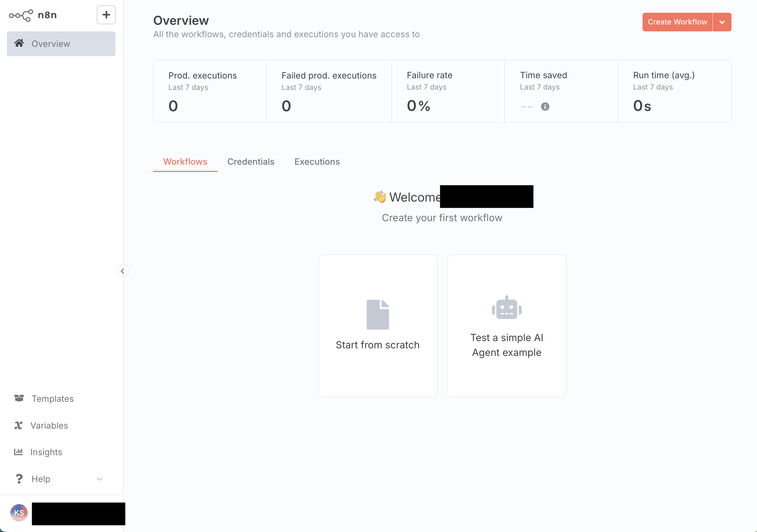Click the plus add button in sidebar

[x=106, y=15]
